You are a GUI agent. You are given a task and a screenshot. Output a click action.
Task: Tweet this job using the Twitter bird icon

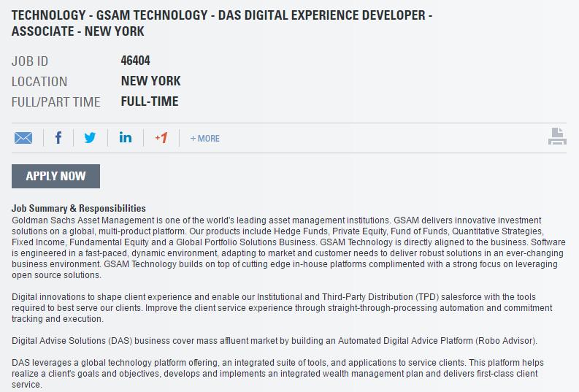point(90,138)
